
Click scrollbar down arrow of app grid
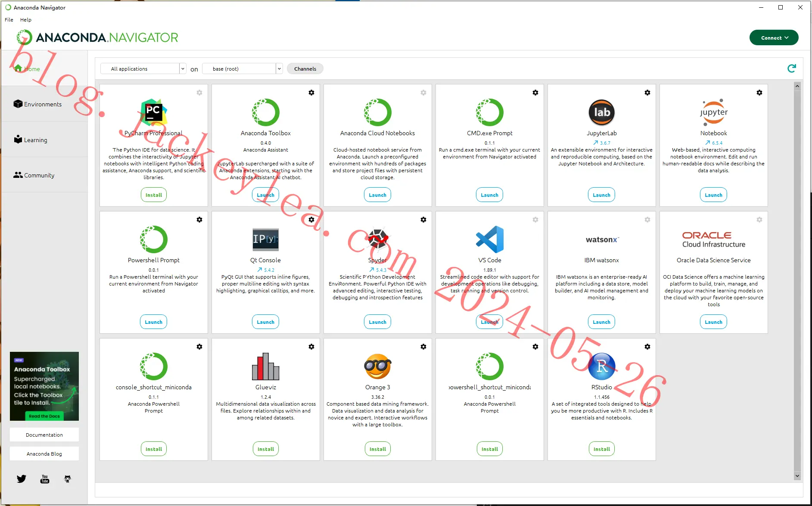(797, 476)
